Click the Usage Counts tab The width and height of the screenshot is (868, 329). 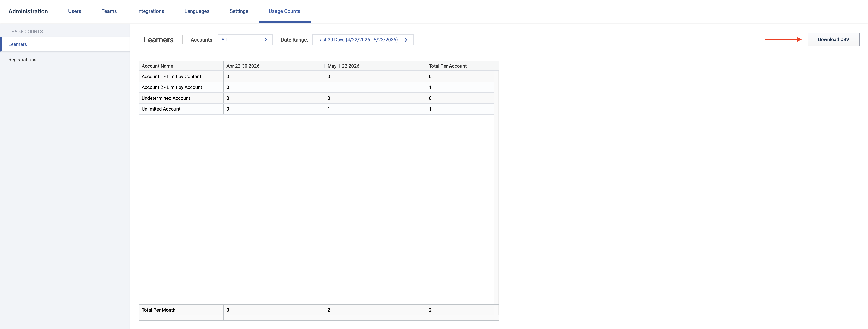[284, 11]
